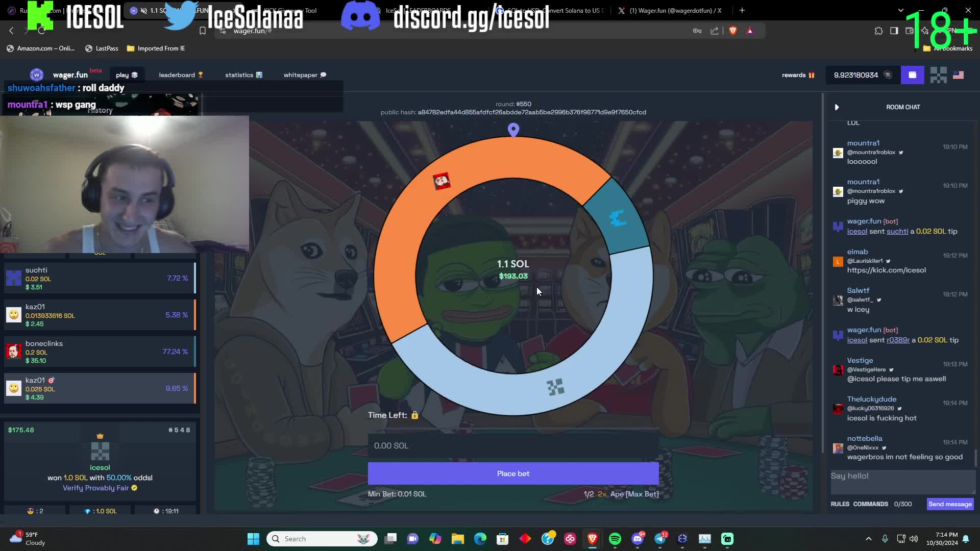Click the bet amount input field

[513, 446]
